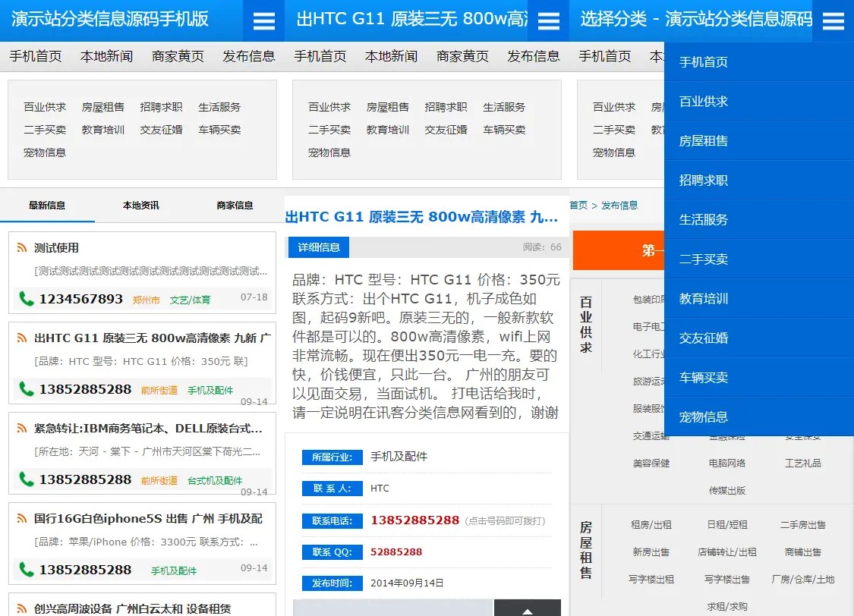Choose 工艺礼品 subcategory
The height and width of the screenshot is (616, 854).
click(803, 463)
